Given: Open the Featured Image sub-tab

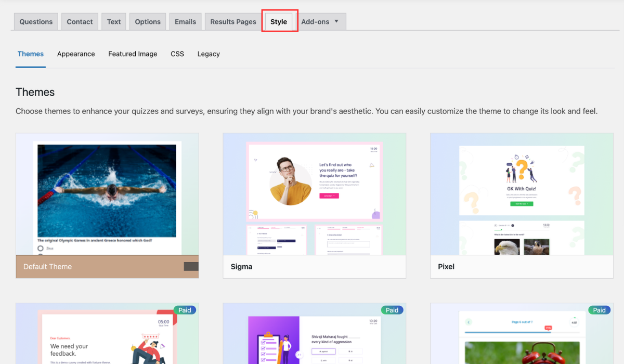Looking at the screenshot, I should tap(133, 54).
